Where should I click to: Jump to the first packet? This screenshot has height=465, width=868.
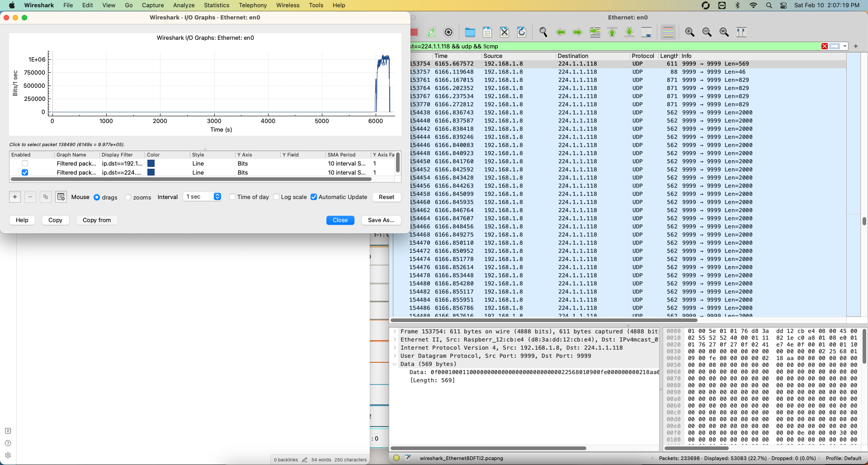click(612, 32)
